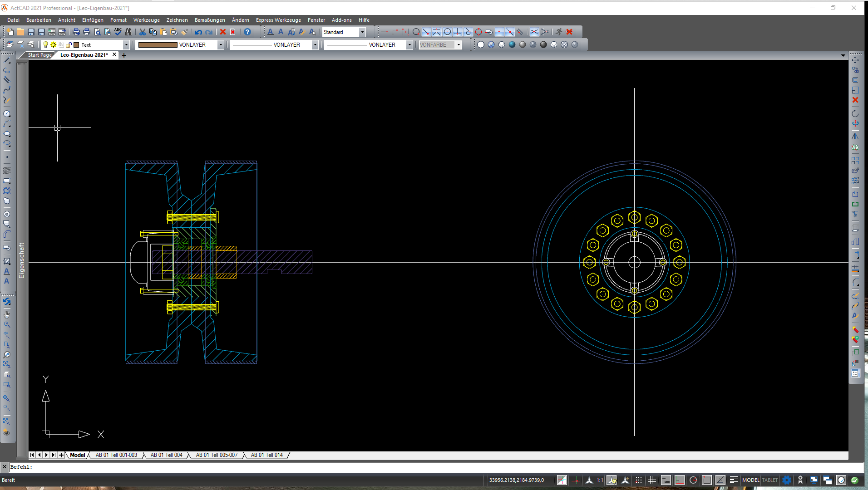
Task: Toggle snap dots in status bar
Action: tap(639, 480)
